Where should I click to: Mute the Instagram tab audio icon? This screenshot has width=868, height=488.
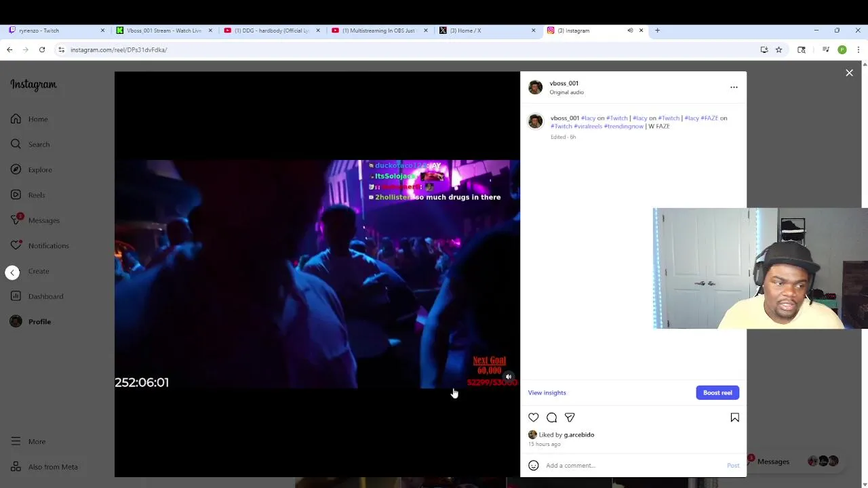630,30
